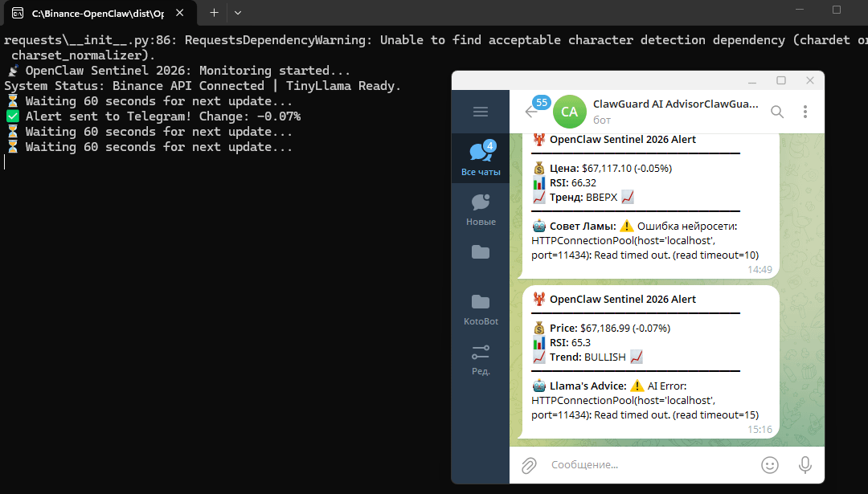Minimize the terminal window
Viewport: 868px width, 494px height.
tap(800, 10)
